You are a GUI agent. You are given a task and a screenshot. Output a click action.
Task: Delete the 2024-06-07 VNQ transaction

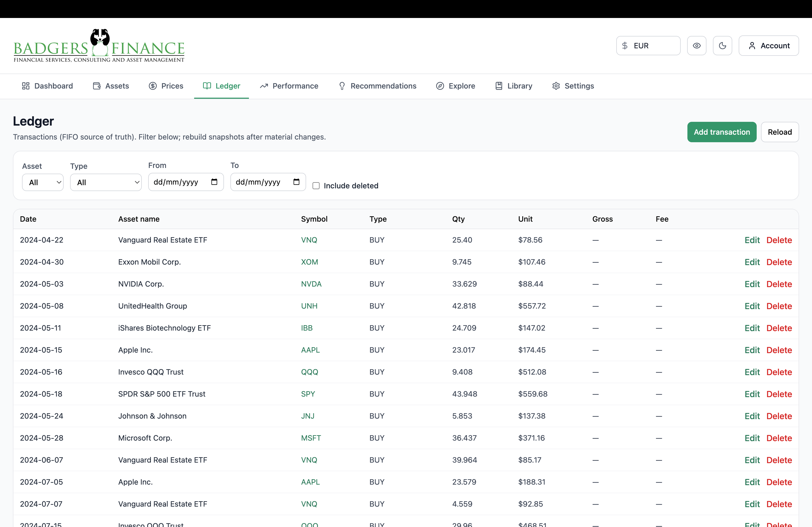(x=779, y=460)
